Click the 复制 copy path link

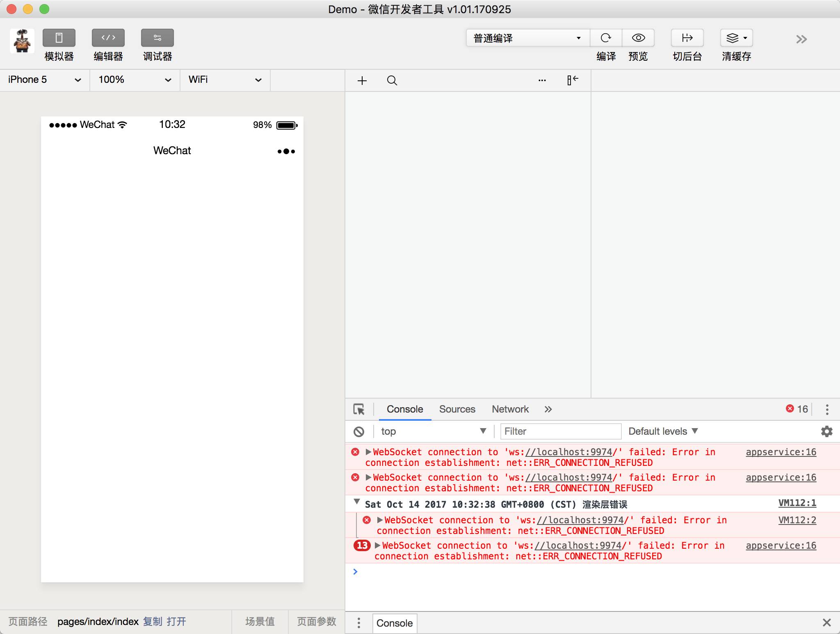coord(153,622)
